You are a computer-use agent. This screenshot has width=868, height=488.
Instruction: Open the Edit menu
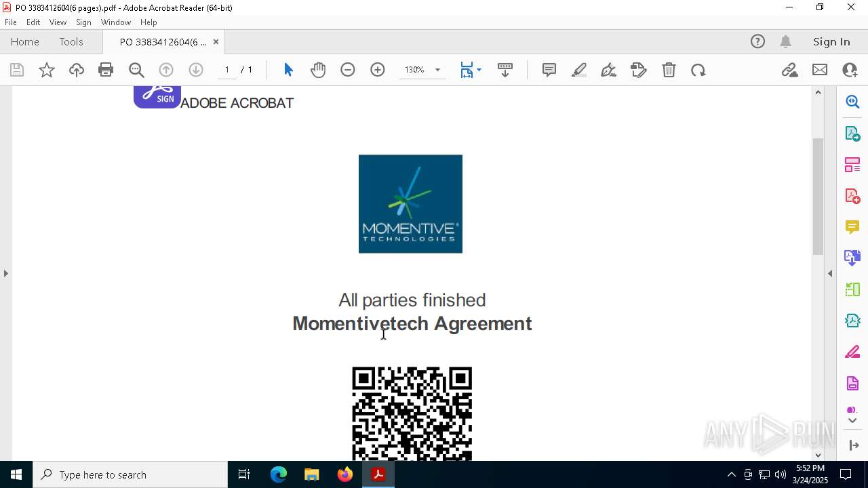coord(33,22)
